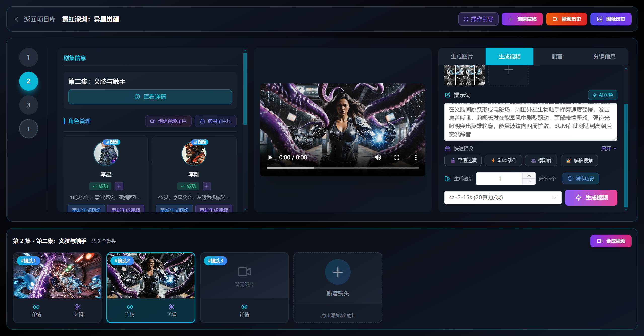The height and width of the screenshot is (336, 644).
Task: Expand the 快速预设 presets section
Action: click(x=609, y=148)
